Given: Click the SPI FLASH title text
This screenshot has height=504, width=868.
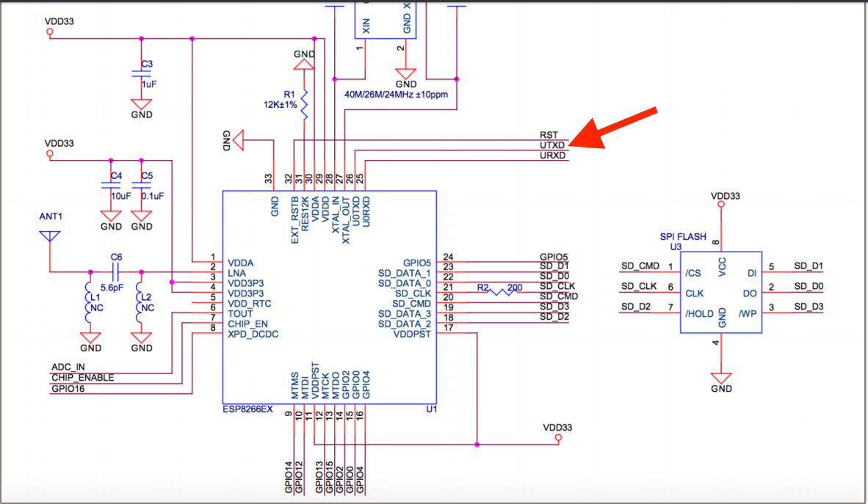Looking at the screenshot, I should pos(683,237).
